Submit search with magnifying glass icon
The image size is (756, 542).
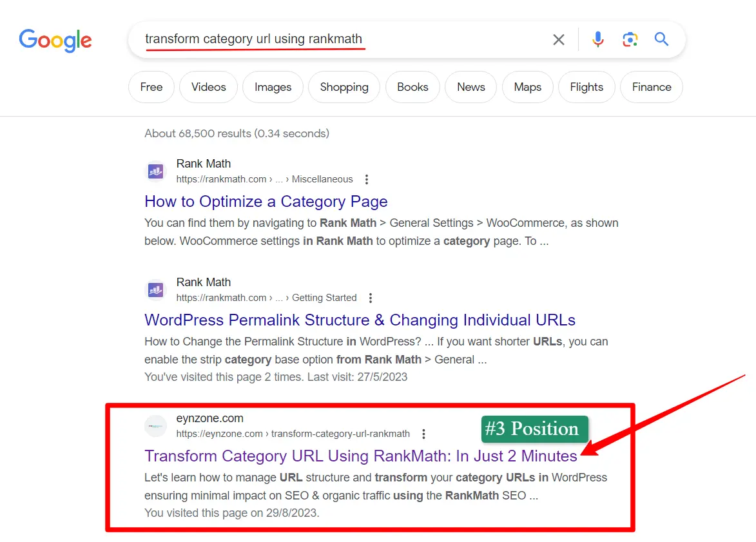(x=661, y=39)
